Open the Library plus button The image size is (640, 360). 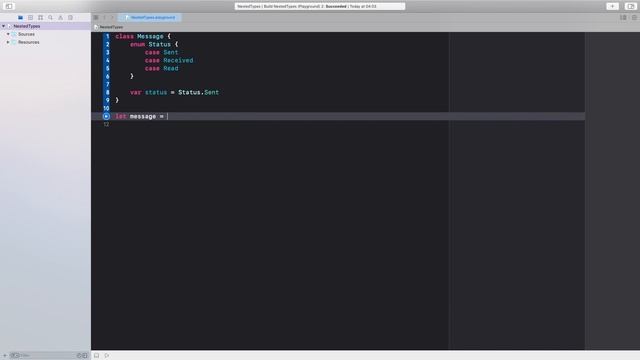612,6
